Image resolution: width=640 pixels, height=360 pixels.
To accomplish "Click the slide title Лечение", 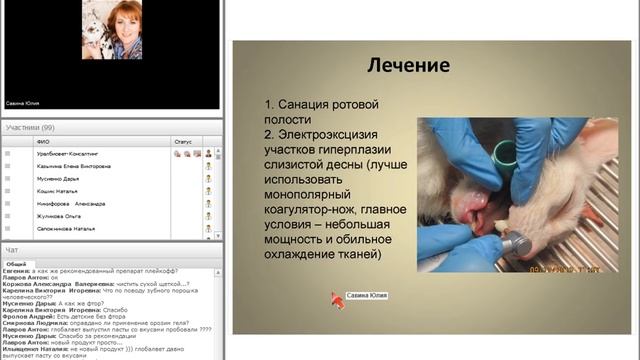I will click(409, 65).
